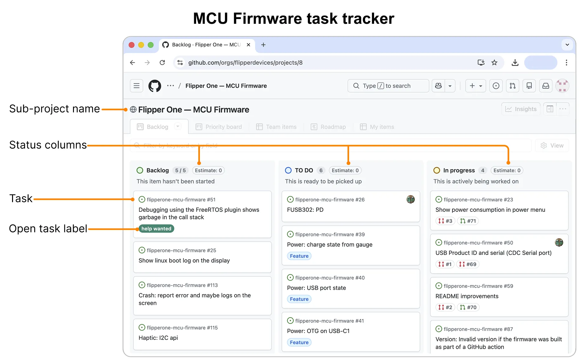Open the user avatar menu
588x364 pixels.
point(562,86)
